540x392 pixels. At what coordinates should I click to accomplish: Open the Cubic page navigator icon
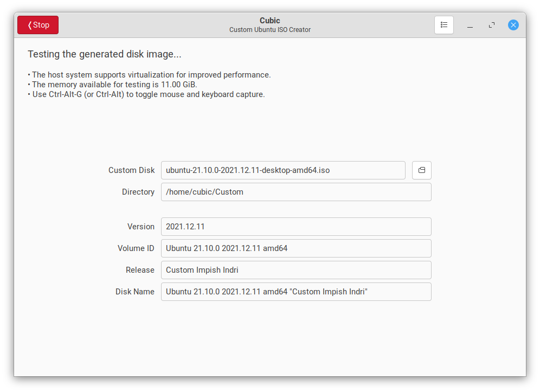(444, 25)
